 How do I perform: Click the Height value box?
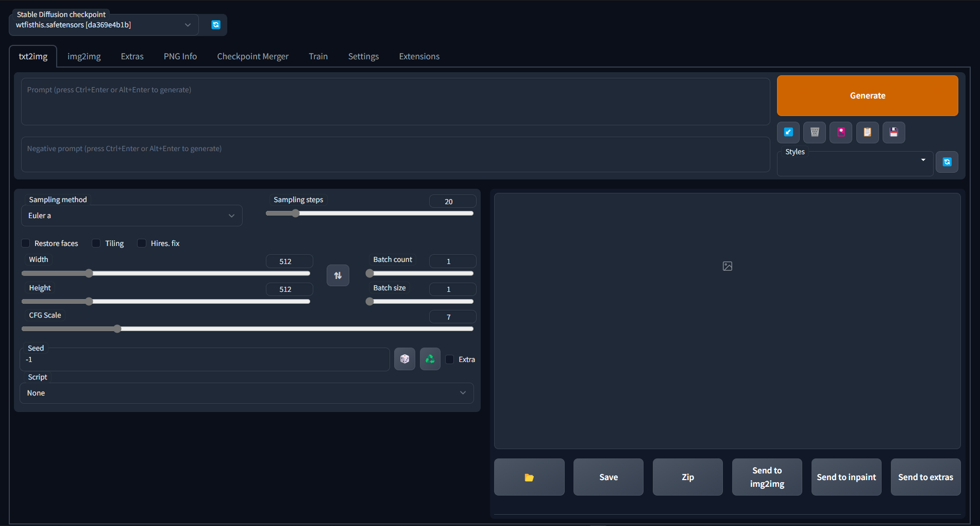coord(289,289)
